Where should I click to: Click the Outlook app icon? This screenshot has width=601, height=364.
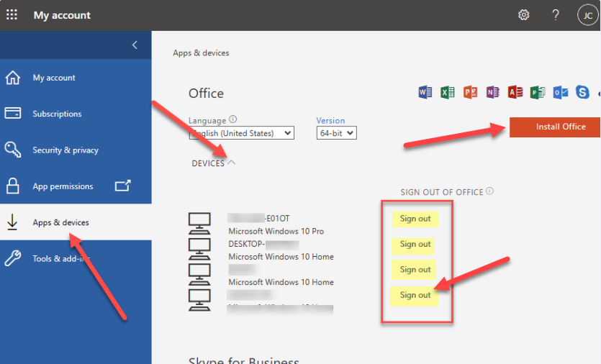560,92
